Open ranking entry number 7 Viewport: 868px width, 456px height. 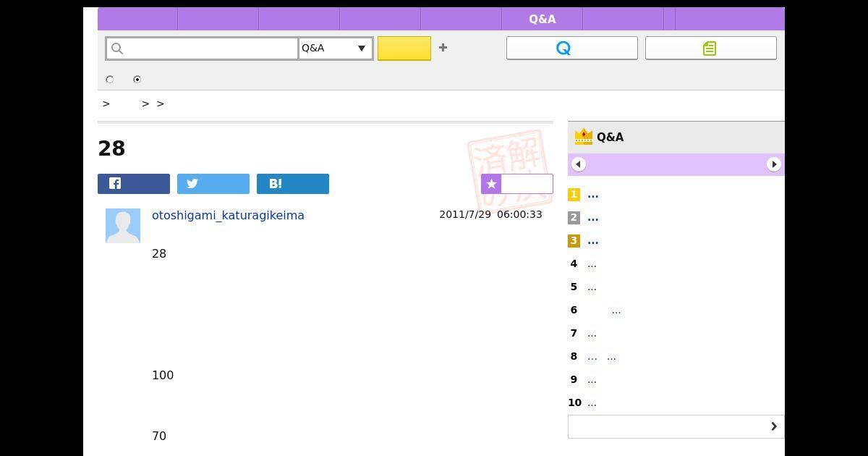click(592, 334)
